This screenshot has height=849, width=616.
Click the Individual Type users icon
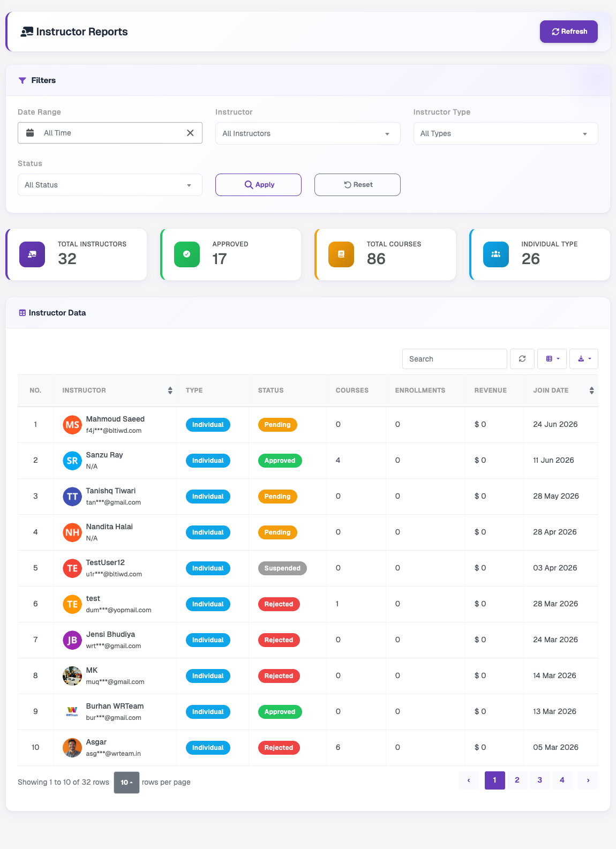[x=496, y=254]
